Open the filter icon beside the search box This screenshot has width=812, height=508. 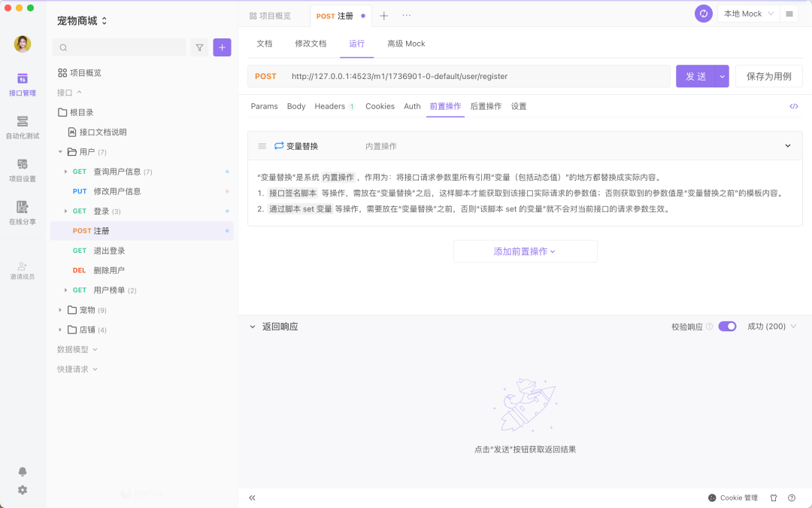pyautogui.click(x=200, y=47)
